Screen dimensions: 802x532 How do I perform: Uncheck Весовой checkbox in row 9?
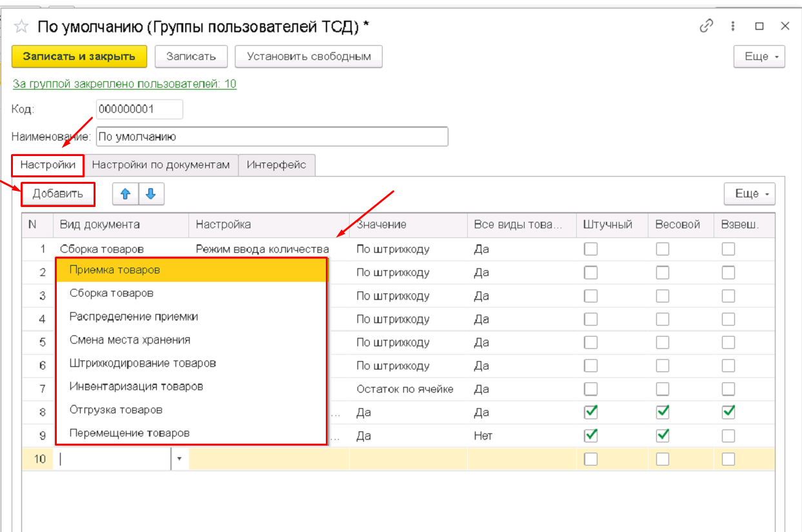663,435
